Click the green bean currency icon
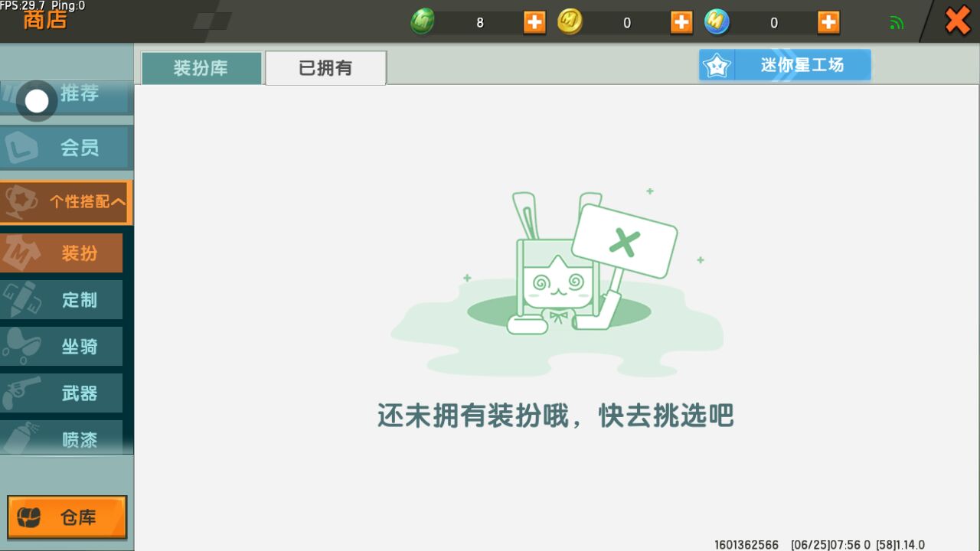980x551 pixels. click(422, 22)
